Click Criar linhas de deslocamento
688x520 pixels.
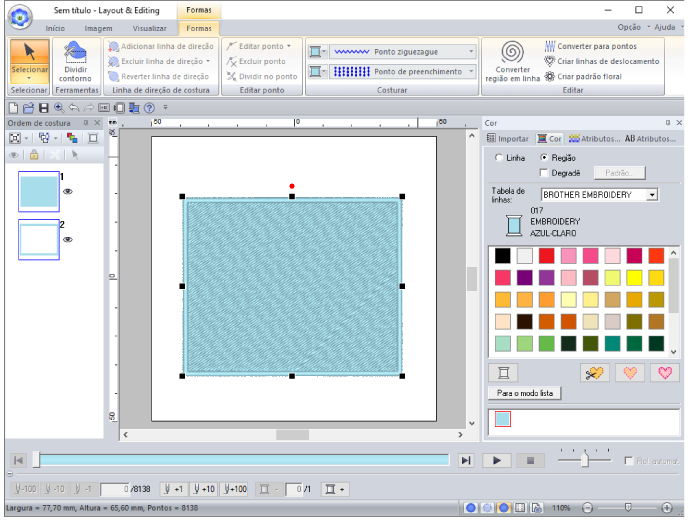point(601,61)
